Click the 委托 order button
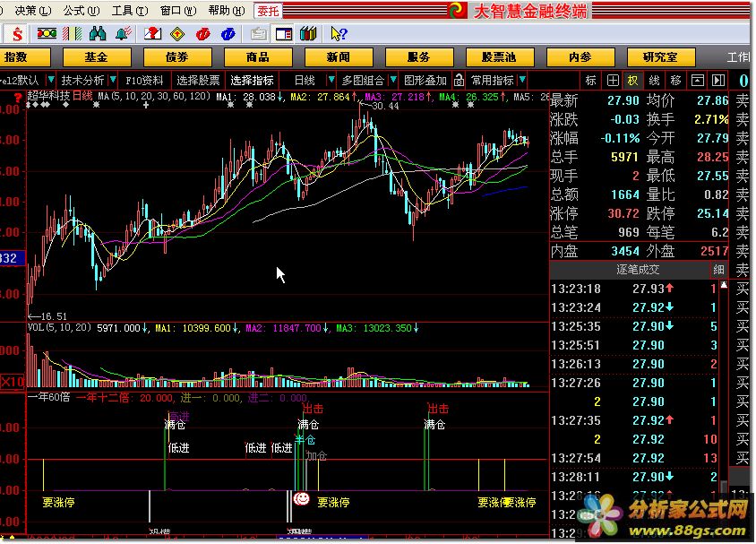Image resolution: width=756 pixels, height=544 pixels. 268,10
